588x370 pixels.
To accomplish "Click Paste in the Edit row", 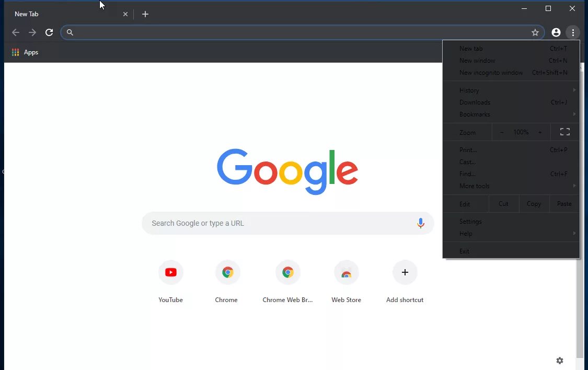I will (564, 204).
